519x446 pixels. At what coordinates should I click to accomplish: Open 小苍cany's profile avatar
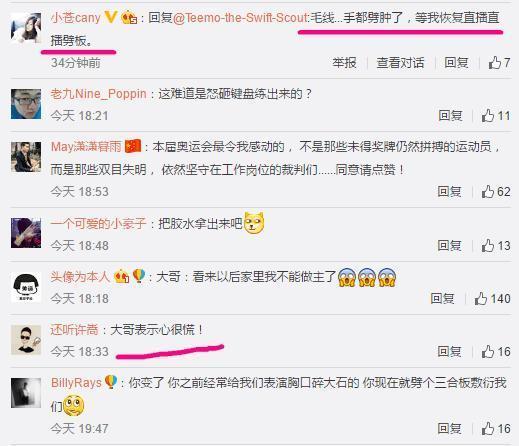[26, 28]
